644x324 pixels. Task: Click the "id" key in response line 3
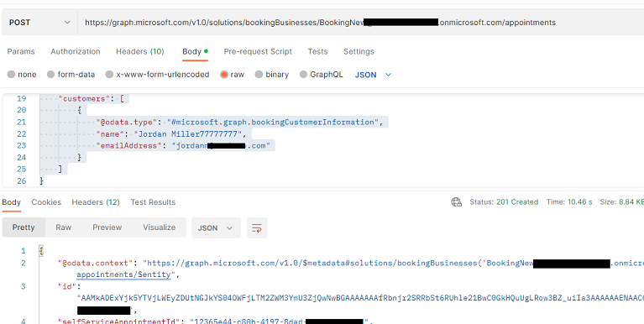(67, 286)
